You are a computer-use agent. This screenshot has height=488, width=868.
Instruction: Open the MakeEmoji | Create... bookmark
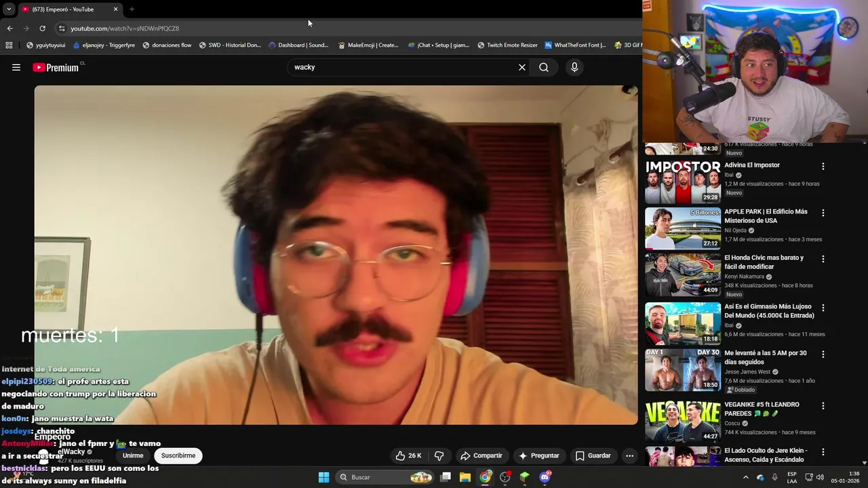(x=368, y=45)
